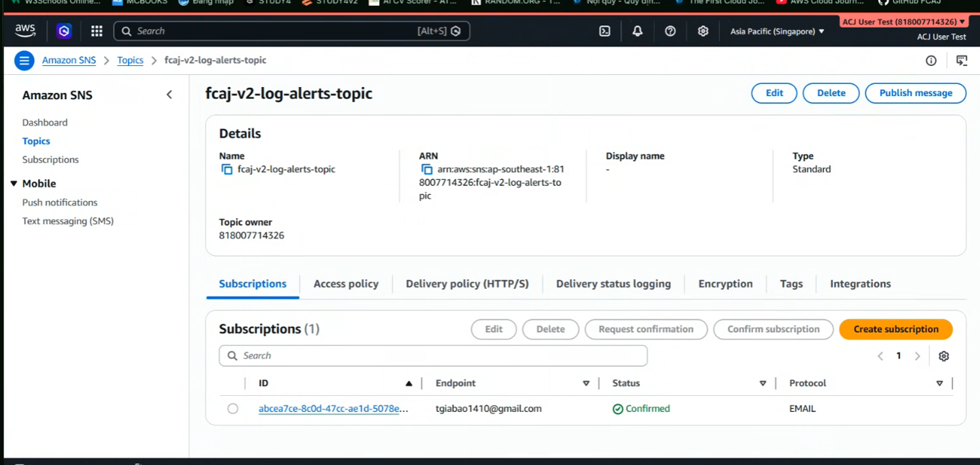Collapse the Amazon SNS side navigation
Image resolution: width=980 pixels, height=465 pixels.
[169, 94]
